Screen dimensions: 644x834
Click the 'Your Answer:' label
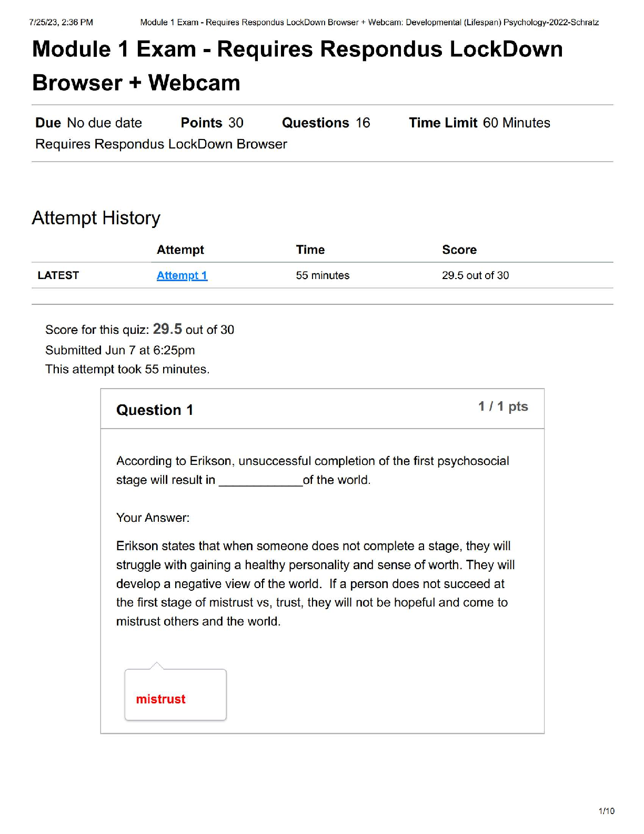[153, 518]
